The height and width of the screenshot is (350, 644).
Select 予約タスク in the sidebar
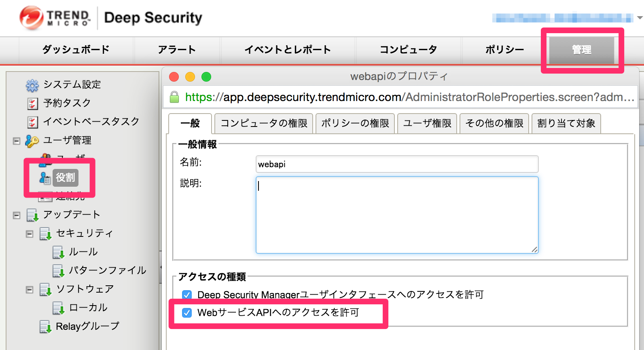pos(67,103)
